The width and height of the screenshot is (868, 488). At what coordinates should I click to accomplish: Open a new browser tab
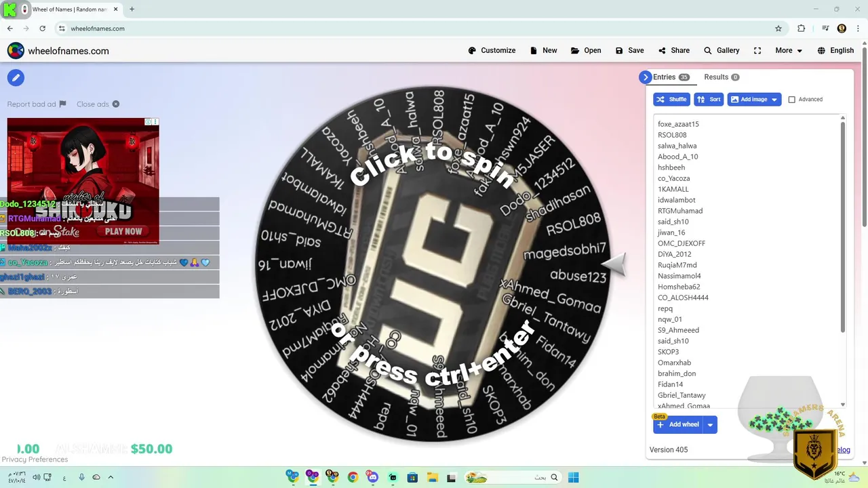pyautogui.click(x=132, y=9)
